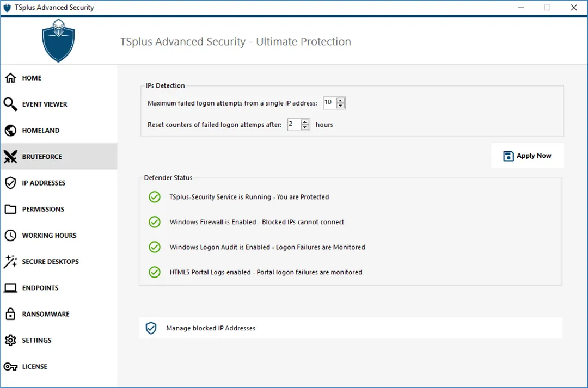
Task: Click the TSplus-Security Service green checkmark
Action: [155, 197]
